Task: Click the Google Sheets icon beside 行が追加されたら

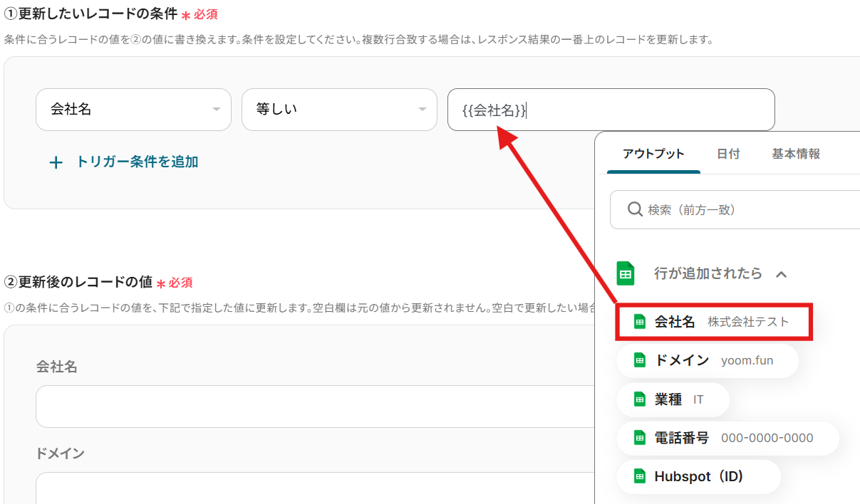Action: (625, 273)
